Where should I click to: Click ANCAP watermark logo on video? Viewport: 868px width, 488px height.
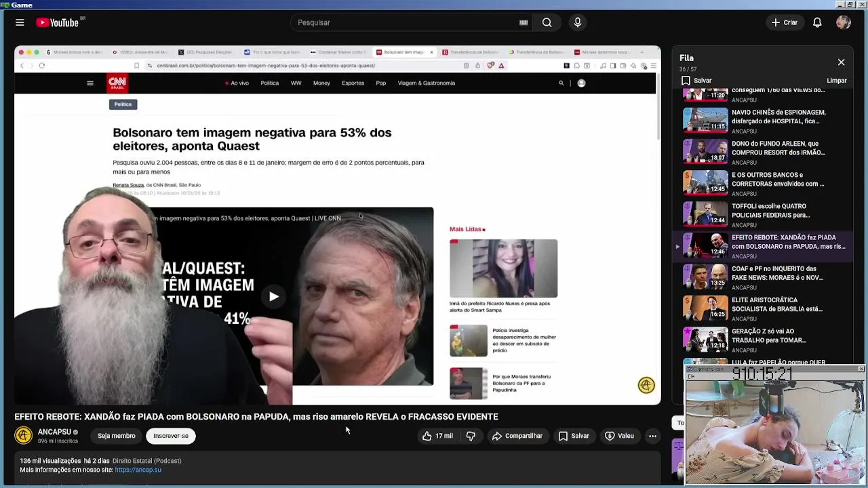point(646,385)
